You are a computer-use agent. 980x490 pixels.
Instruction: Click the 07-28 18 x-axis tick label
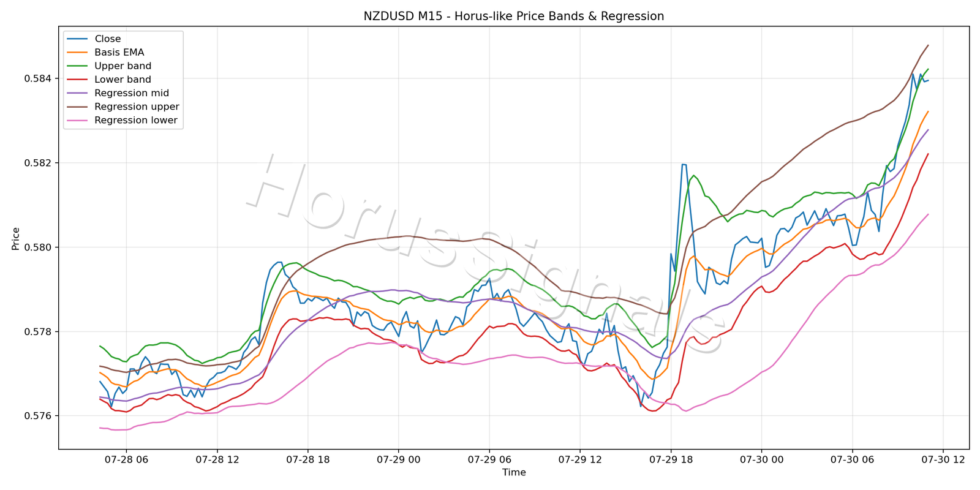(x=307, y=459)
